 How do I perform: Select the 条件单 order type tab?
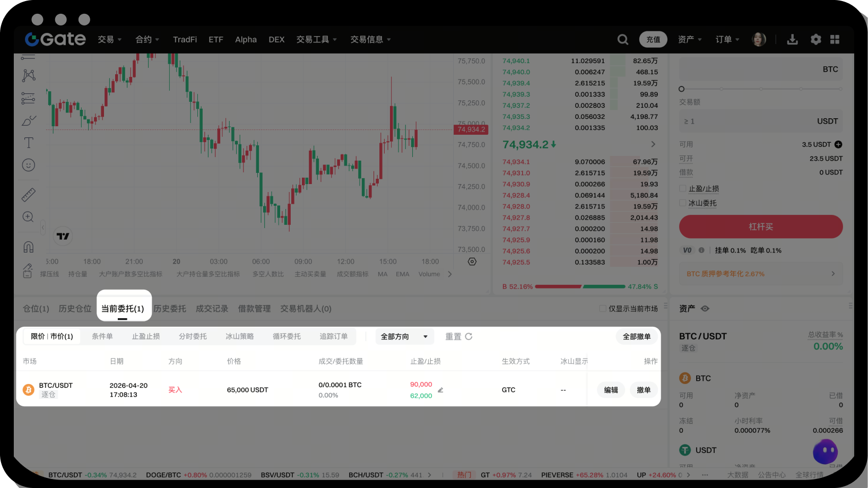pyautogui.click(x=102, y=337)
